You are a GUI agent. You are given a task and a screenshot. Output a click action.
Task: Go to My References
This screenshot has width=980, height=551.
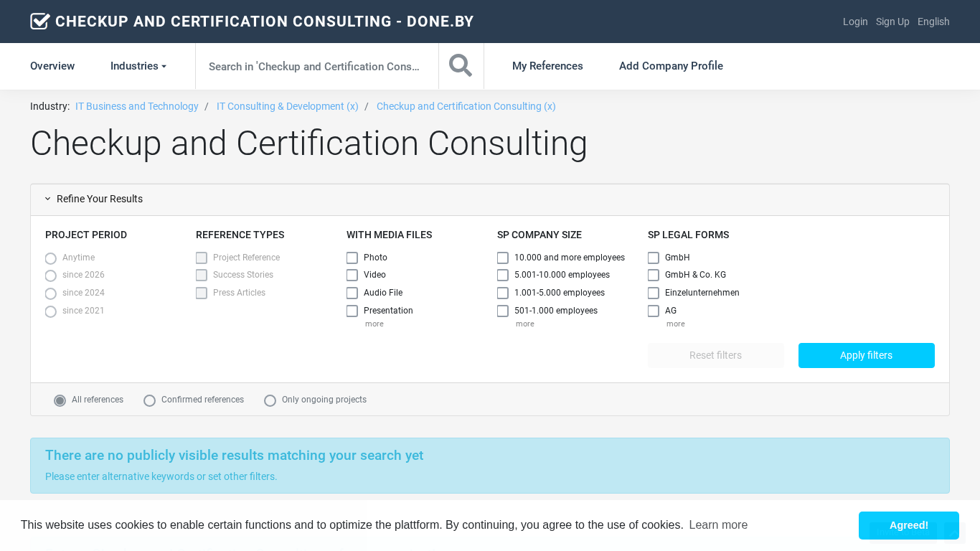coord(547,66)
